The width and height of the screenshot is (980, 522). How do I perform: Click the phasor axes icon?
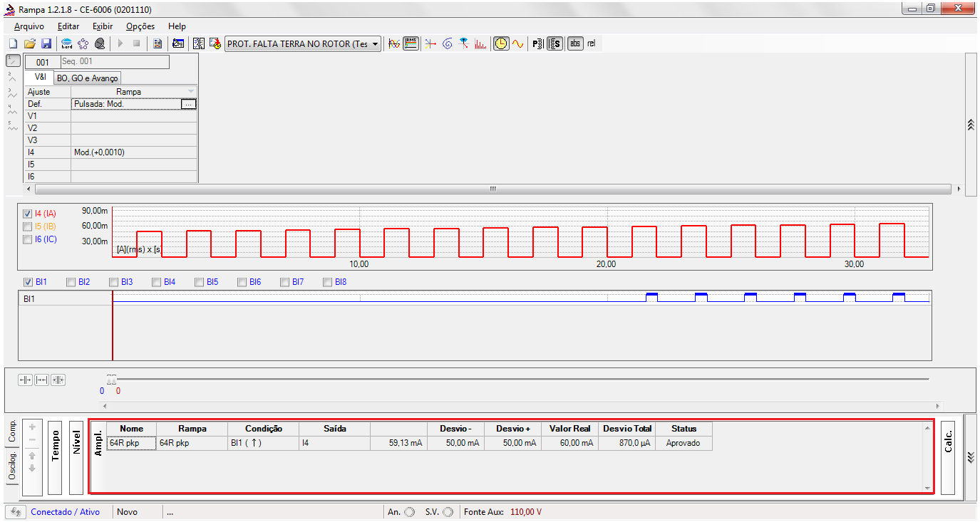430,43
